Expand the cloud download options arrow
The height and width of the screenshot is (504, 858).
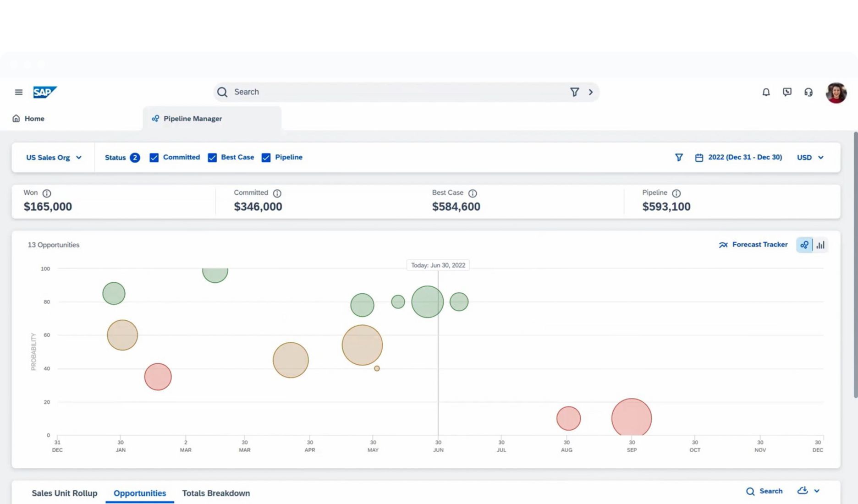817,491
